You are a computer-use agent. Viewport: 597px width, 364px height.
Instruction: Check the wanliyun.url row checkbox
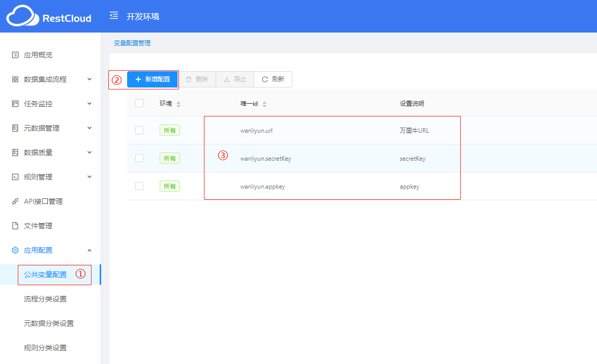(x=139, y=130)
